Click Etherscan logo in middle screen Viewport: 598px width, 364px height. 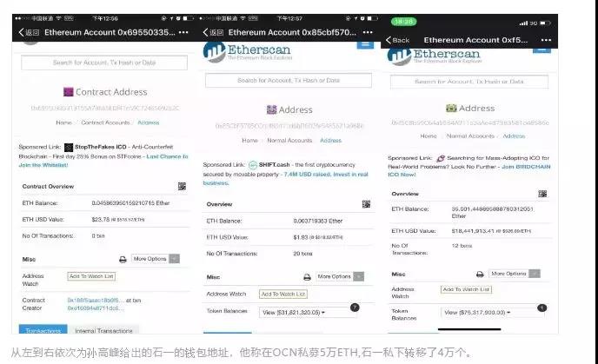pyautogui.click(x=248, y=52)
